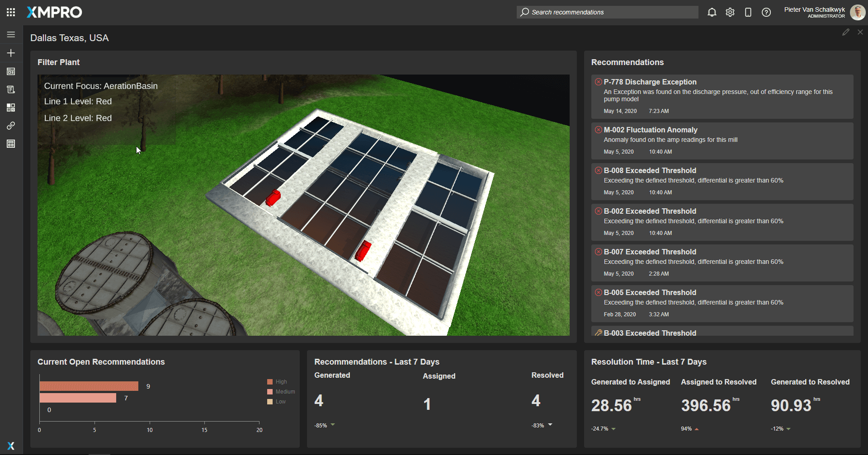This screenshot has height=455, width=868.
Task: Focus the Search recommendations field
Action: (607, 12)
